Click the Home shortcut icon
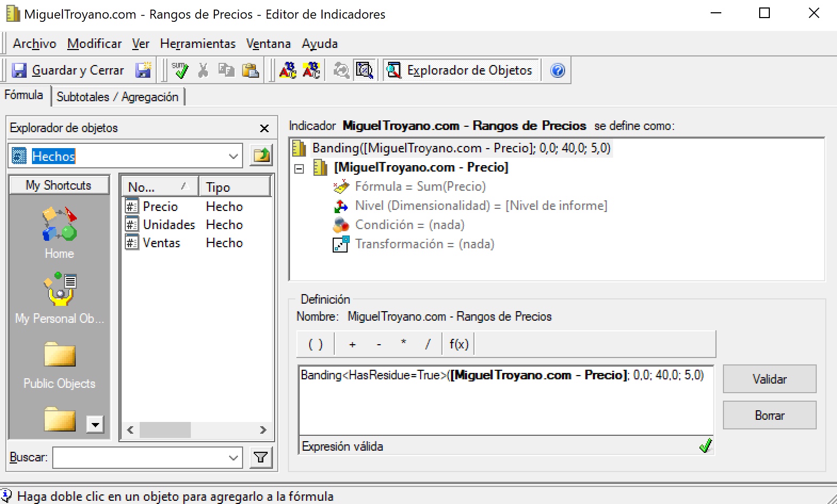Image resolution: width=837 pixels, height=504 pixels. tap(59, 224)
